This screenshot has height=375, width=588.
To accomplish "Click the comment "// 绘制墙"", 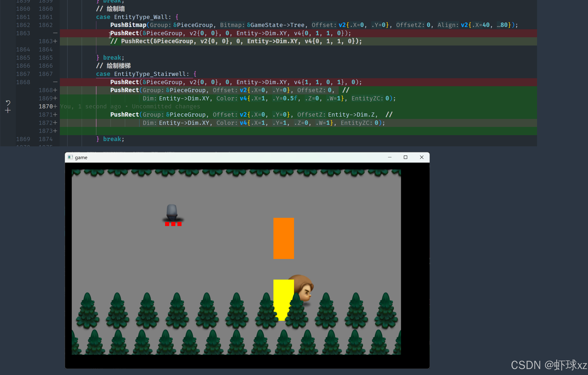I will click(x=110, y=9).
